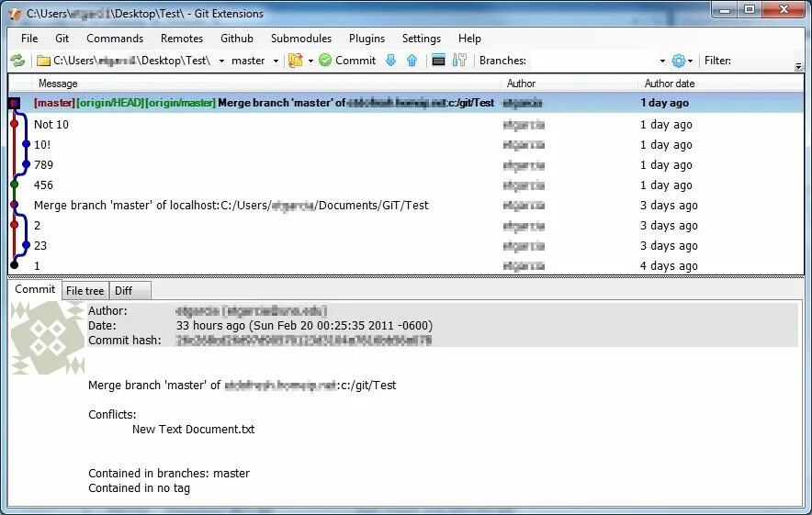The width and height of the screenshot is (812, 515).
Task: Click the repository folder icon in toolbar
Action: tap(43, 61)
